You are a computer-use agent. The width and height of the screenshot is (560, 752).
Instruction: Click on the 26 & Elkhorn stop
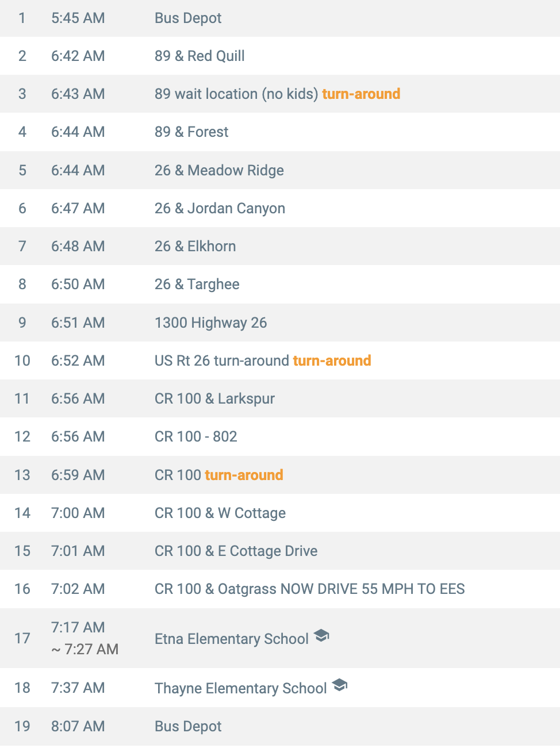[280, 246]
